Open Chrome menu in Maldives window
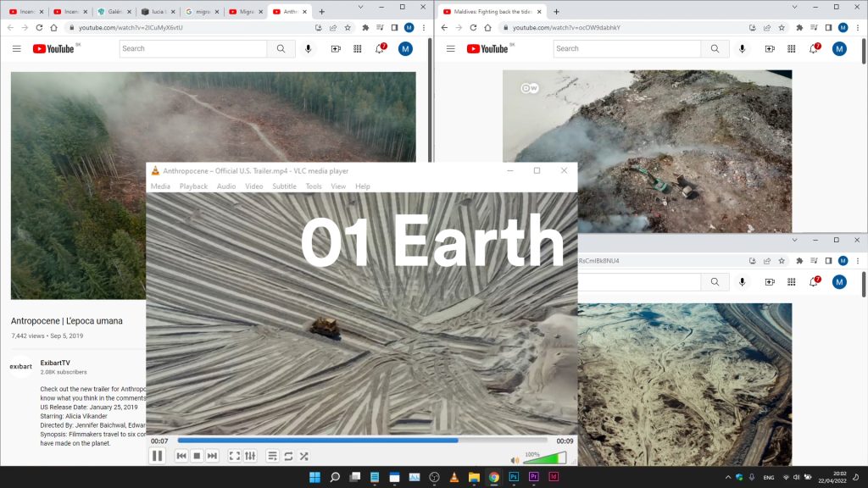 click(x=858, y=28)
